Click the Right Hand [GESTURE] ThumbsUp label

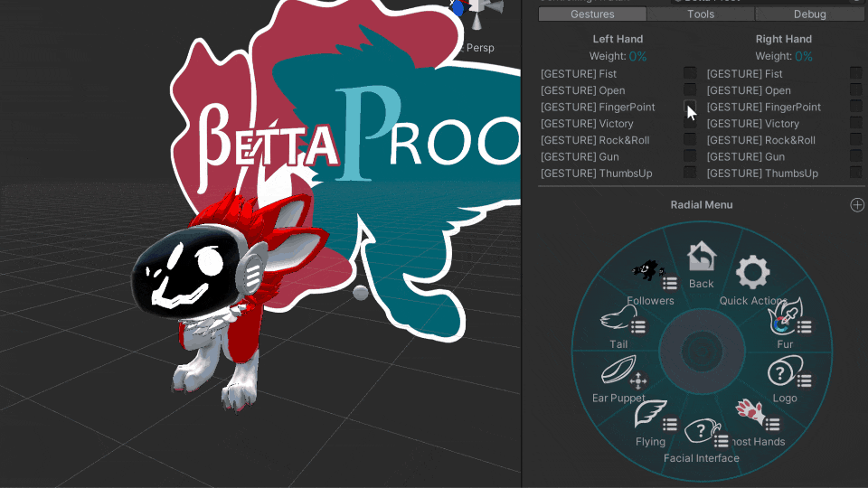click(x=762, y=174)
